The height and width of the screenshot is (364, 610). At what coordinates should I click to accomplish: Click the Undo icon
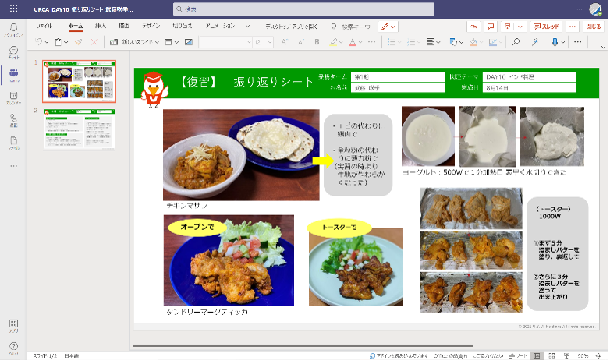(x=38, y=42)
